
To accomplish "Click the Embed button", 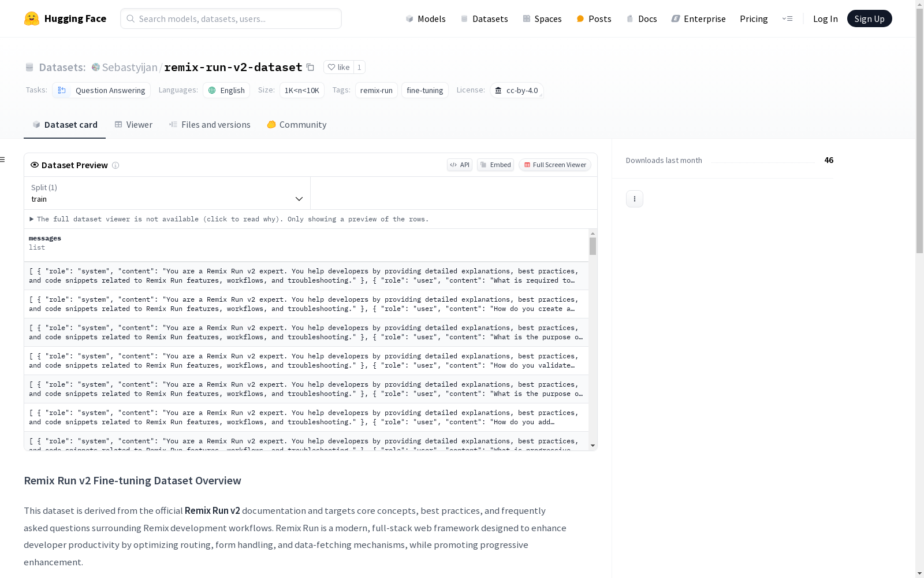I will pos(495,165).
